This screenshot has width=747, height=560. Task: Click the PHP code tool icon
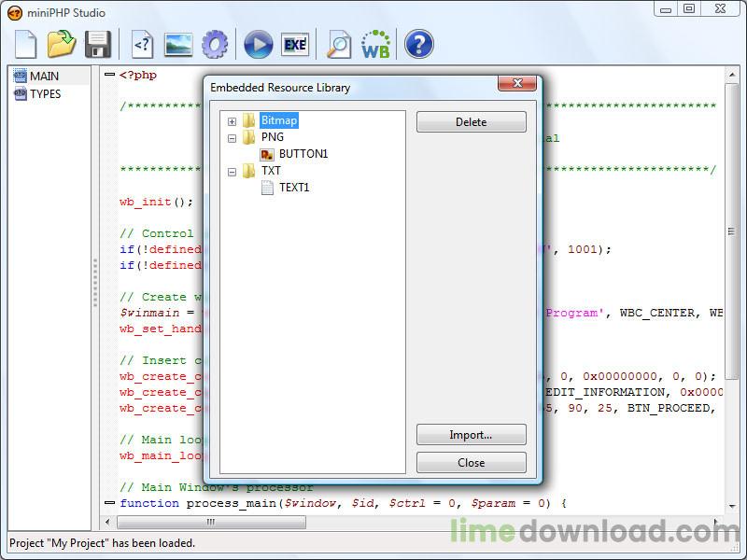(x=142, y=44)
